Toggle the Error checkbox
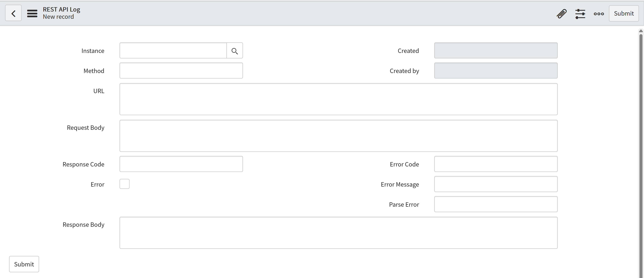The width and height of the screenshot is (644, 278). coord(125,184)
